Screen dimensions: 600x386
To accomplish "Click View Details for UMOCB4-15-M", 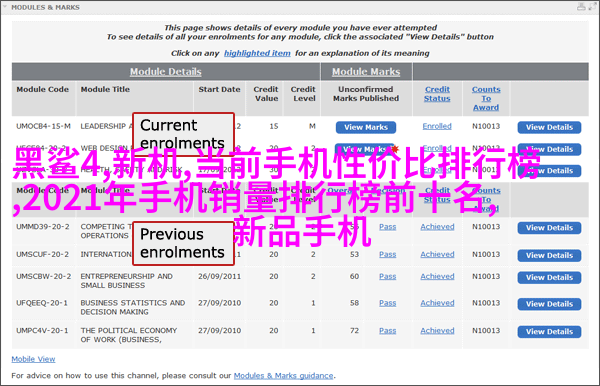I will [549, 127].
